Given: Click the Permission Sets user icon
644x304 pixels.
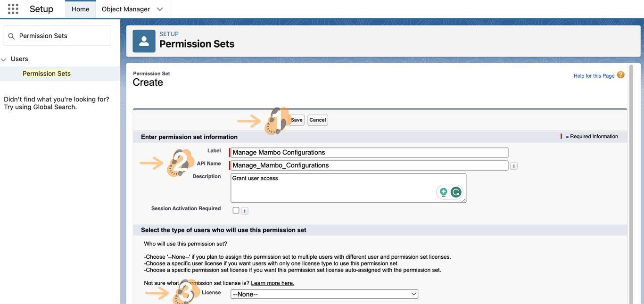Looking at the screenshot, I should pyautogui.click(x=144, y=41).
